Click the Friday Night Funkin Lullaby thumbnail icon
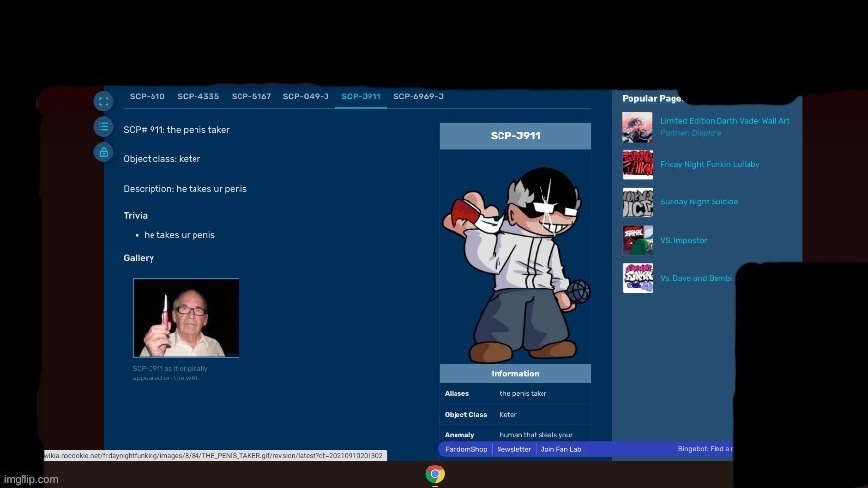The height and width of the screenshot is (488, 868). 637,164
